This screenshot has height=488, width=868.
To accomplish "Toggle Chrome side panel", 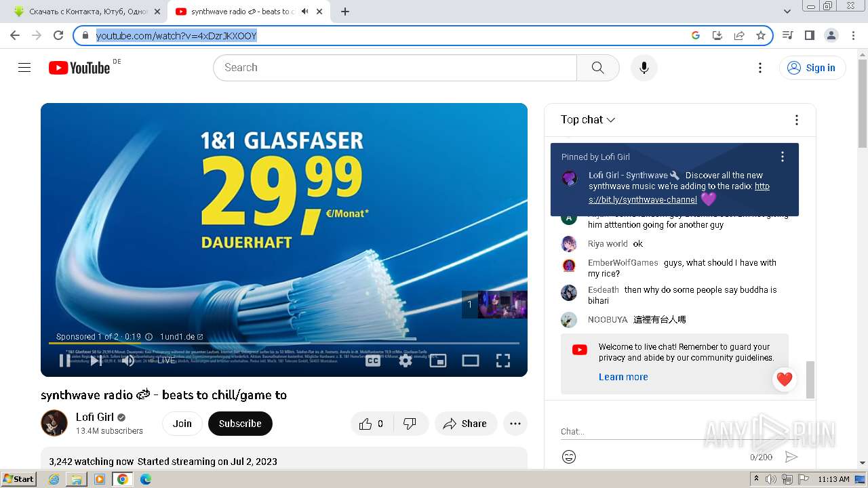I will pos(809,35).
